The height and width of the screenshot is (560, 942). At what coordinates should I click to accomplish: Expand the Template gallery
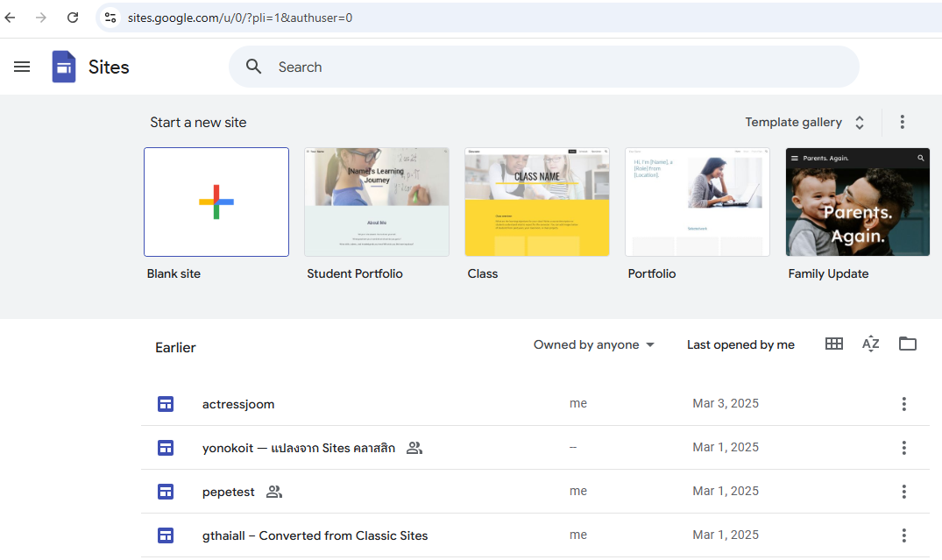point(804,123)
